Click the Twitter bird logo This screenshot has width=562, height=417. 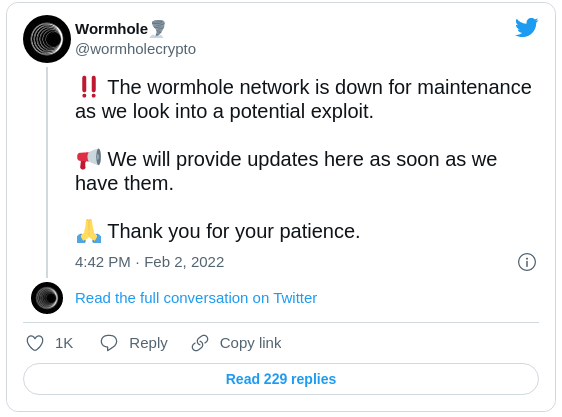[527, 27]
